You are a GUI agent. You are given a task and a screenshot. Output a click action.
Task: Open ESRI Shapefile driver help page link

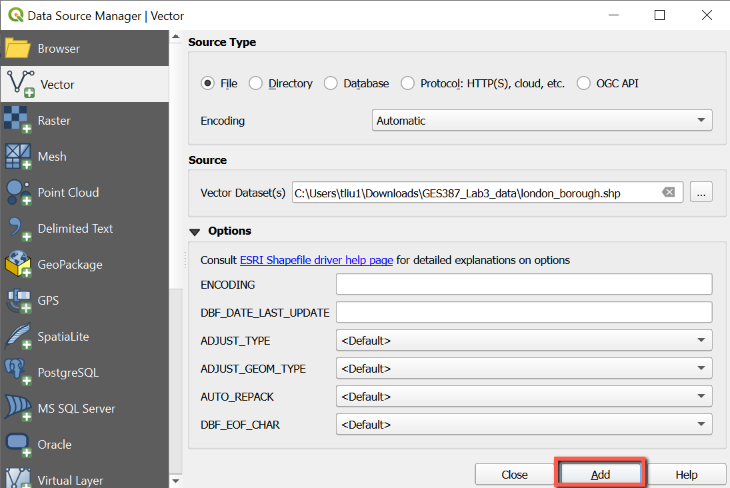(x=316, y=260)
